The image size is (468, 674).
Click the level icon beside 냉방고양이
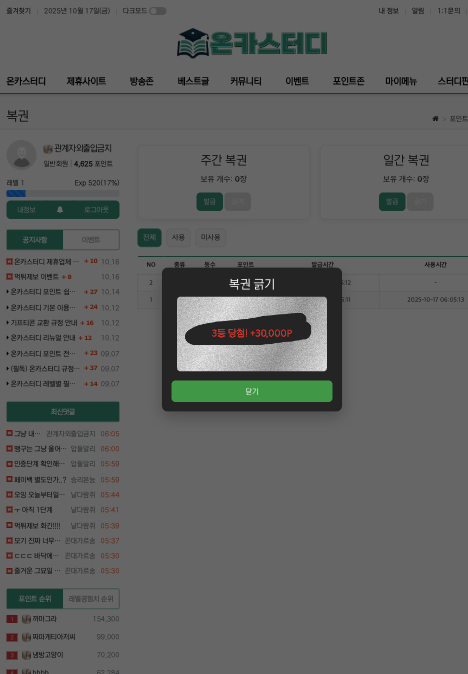pos(26,655)
